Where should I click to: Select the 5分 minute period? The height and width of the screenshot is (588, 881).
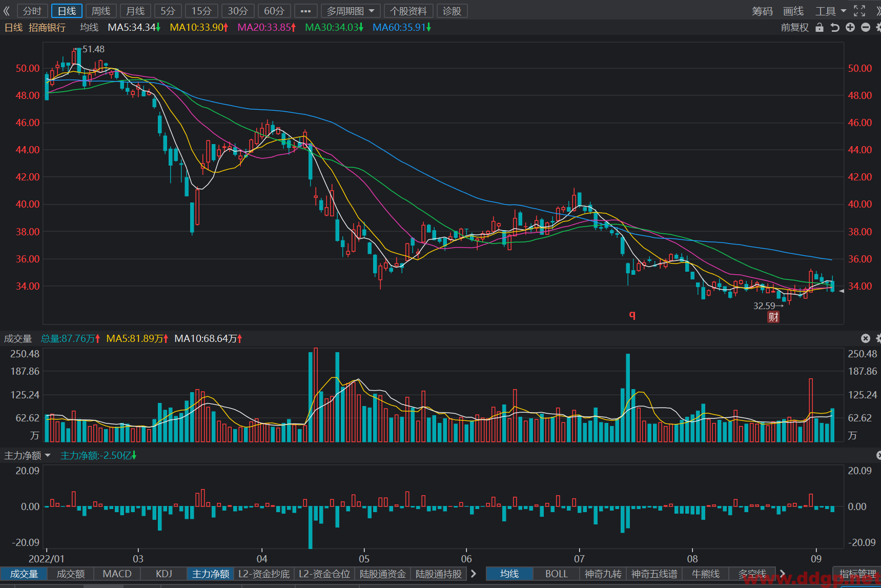(x=168, y=11)
